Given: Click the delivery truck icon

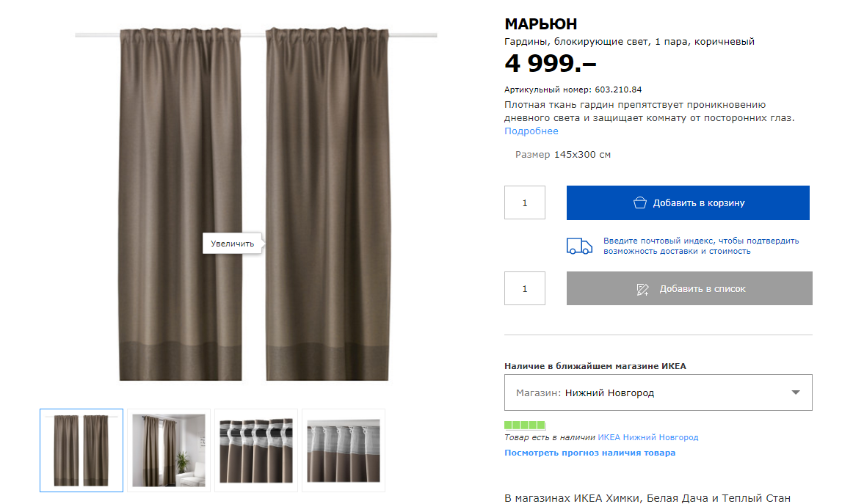Looking at the screenshot, I should (578, 246).
